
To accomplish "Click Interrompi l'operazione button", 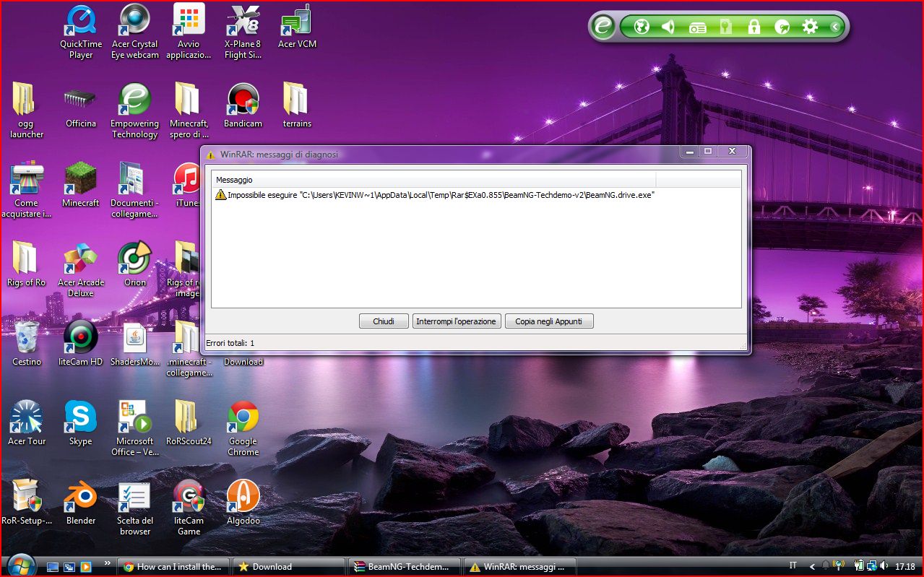I will click(x=457, y=321).
